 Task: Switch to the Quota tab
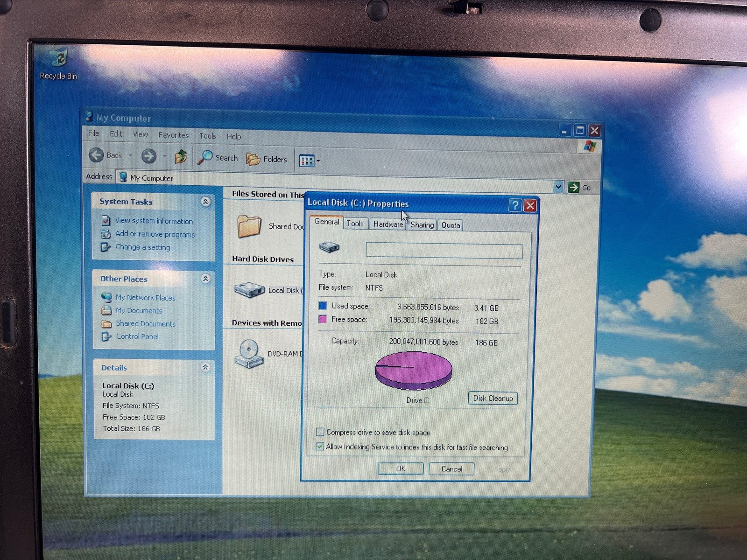pyautogui.click(x=451, y=225)
